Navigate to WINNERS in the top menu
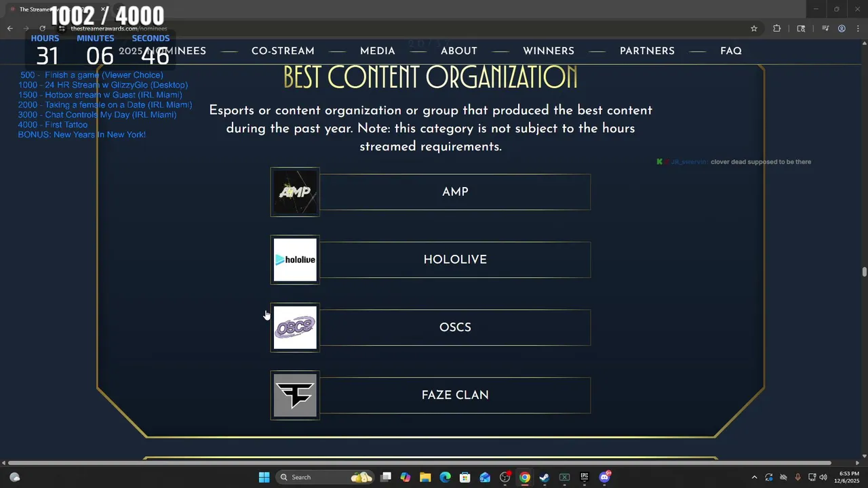 tap(549, 51)
